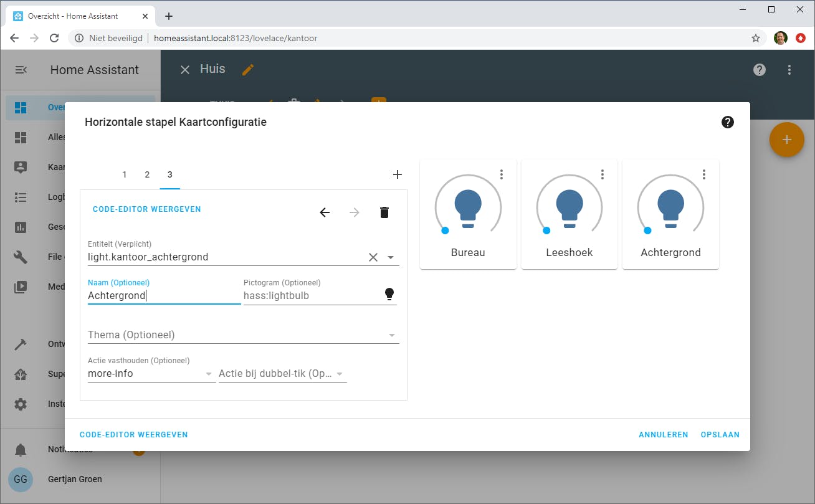Toggle the Bureau light bulb
Image resolution: width=815 pixels, height=504 pixels.
(x=468, y=208)
